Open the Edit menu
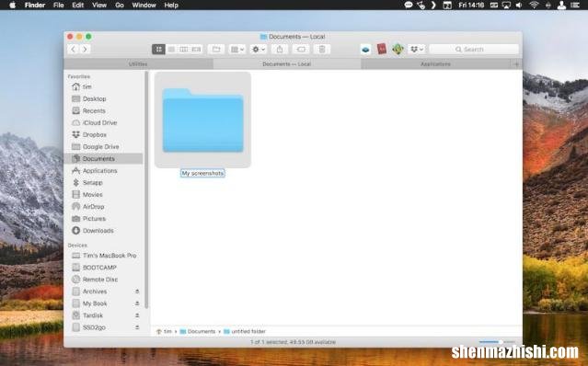Viewport: 588px width, 366px height. pos(77,6)
